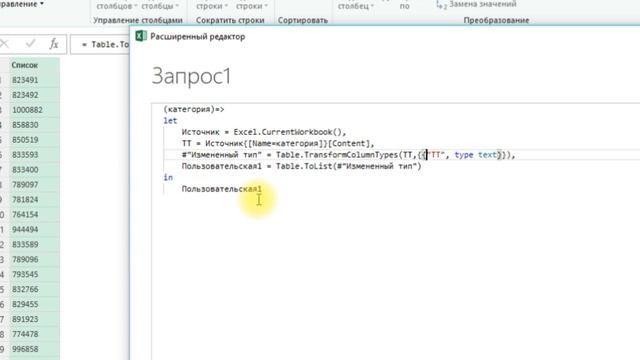The height and width of the screenshot is (360, 640).
Task: Select cell with value 1000882
Action: 34,110
